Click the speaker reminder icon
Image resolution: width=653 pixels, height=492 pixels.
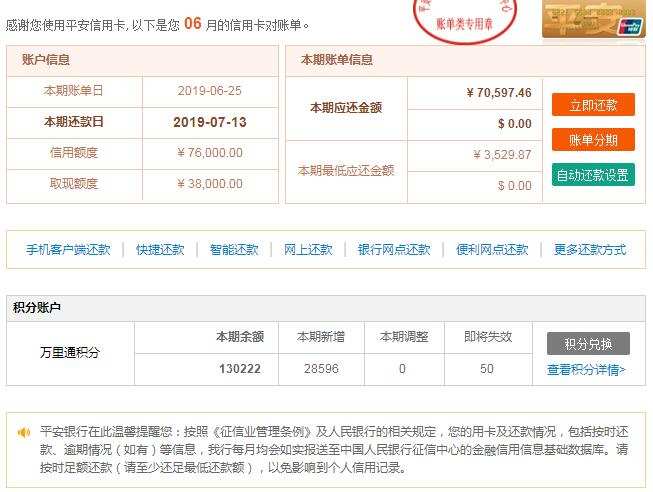[24, 432]
